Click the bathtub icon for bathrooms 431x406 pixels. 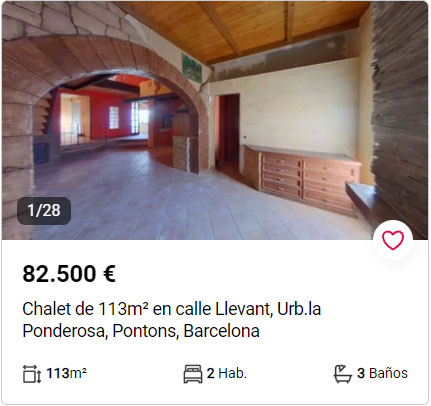343,374
